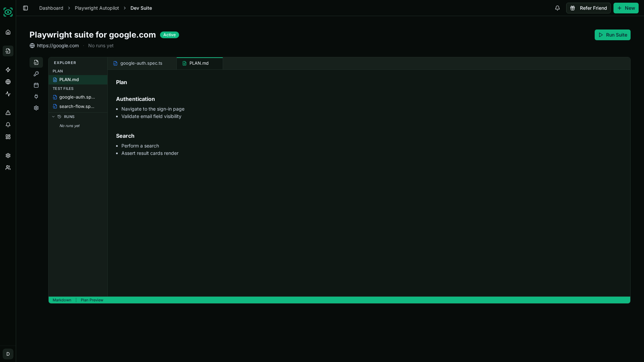Open the warning triangle icon in left rail
The width and height of the screenshot is (644, 362).
(x=8, y=113)
